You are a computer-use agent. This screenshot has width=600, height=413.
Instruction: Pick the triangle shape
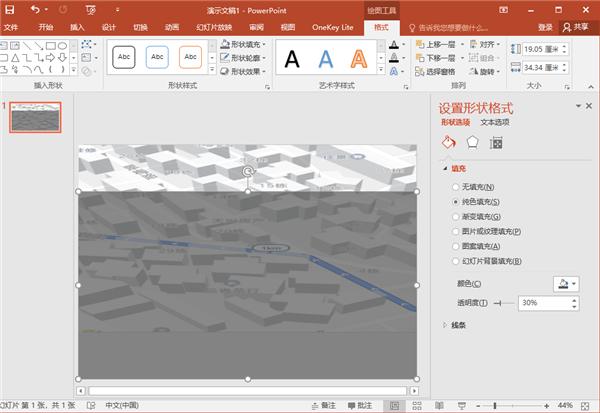tap(15, 58)
